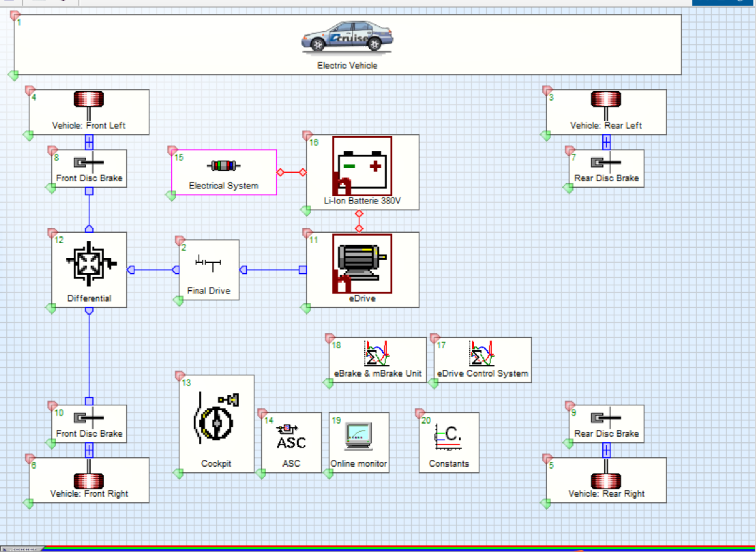Click the eDrive Control System function icon
Image resolution: width=756 pixels, height=552 pixels.
point(482,353)
